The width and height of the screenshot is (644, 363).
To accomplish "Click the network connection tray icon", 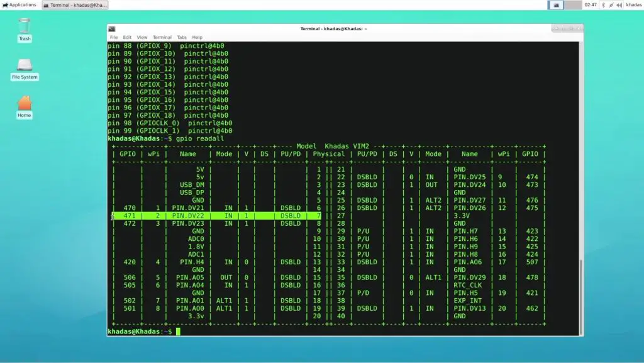I will (610, 4).
